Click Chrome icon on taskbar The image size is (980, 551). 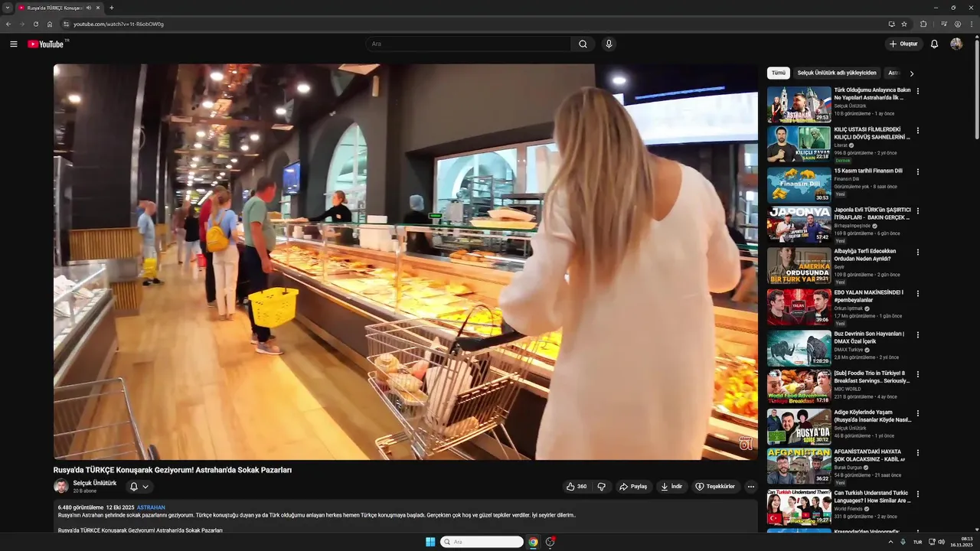(x=533, y=542)
